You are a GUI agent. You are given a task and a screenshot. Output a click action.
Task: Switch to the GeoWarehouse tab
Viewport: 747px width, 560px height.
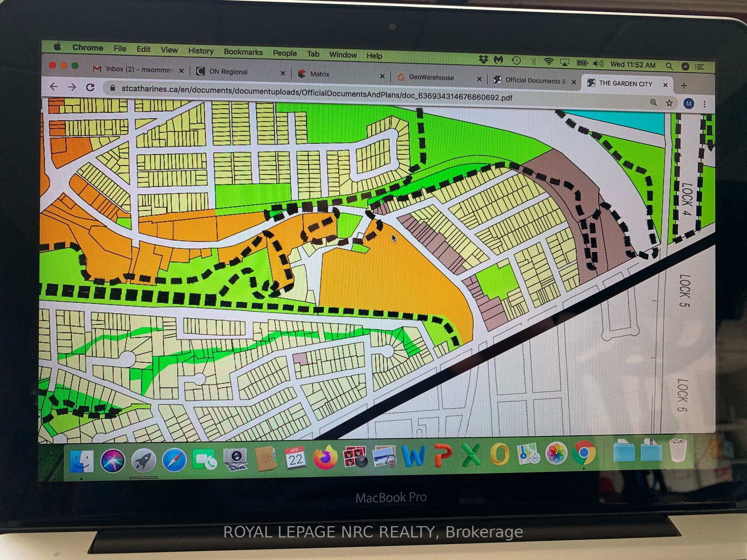coord(431,77)
